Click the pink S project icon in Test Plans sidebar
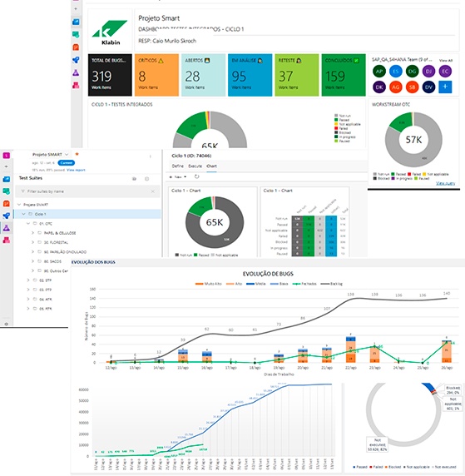The width and height of the screenshot is (465, 476). (7, 156)
